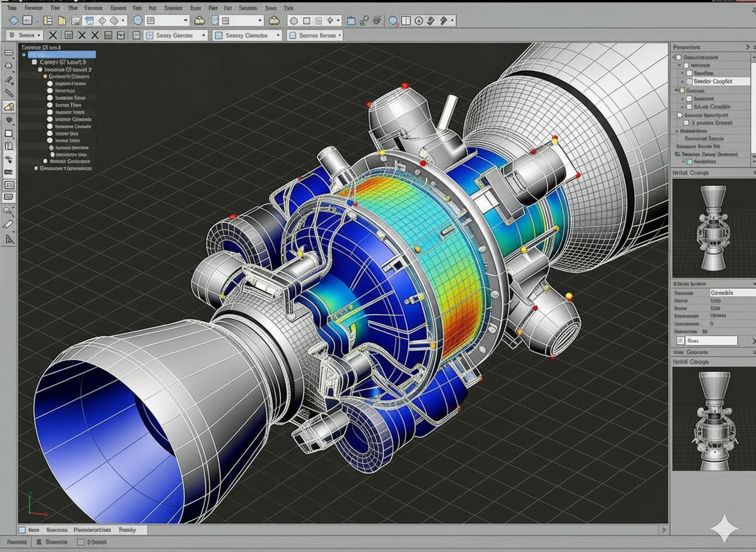
Task: Collapse the Iwitak Cnaogs preview section
Action: point(753,172)
